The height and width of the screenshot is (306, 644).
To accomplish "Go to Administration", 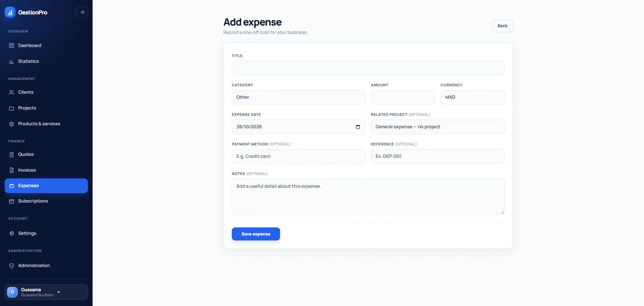I will 46,266.
